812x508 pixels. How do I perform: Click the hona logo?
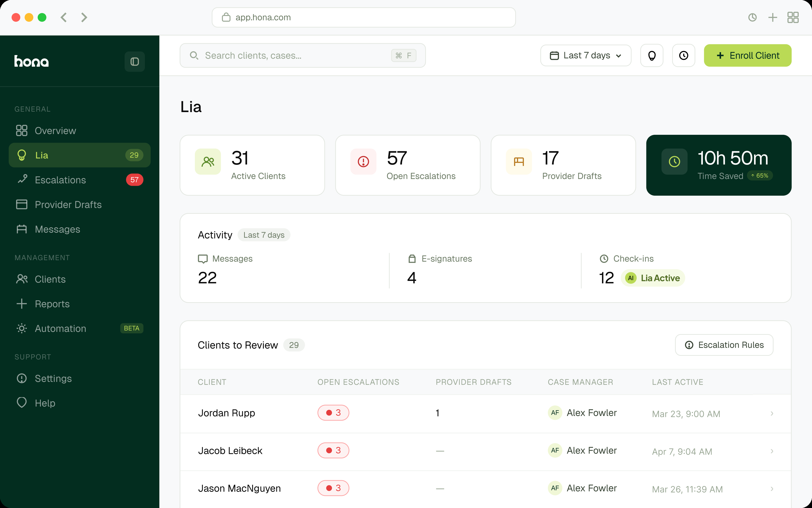click(32, 61)
